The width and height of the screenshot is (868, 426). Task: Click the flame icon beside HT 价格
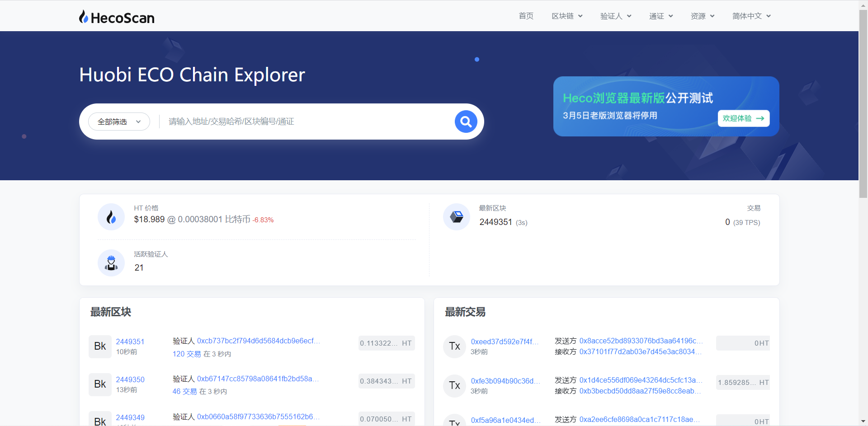tap(111, 217)
